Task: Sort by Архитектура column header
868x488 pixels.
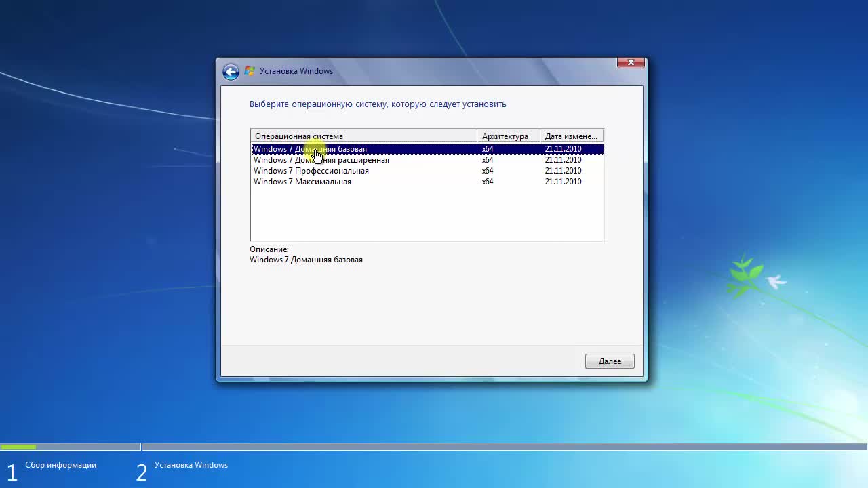Action: [509, 136]
